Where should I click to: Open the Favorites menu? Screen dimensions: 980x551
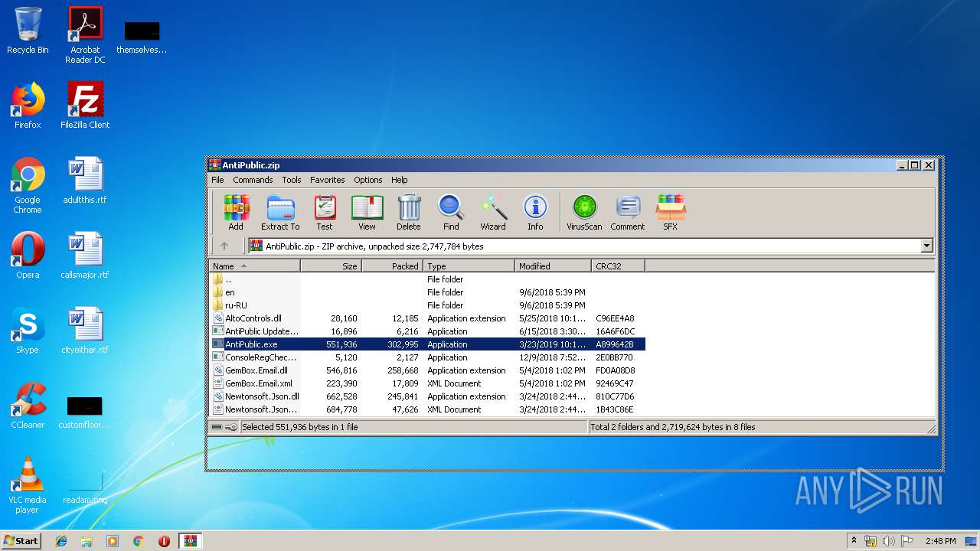pos(328,180)
